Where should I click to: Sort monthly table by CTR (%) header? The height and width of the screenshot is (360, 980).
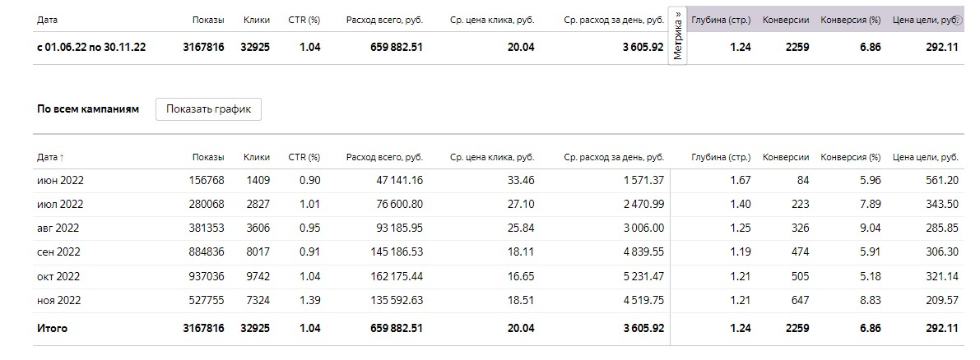point(304,157)
